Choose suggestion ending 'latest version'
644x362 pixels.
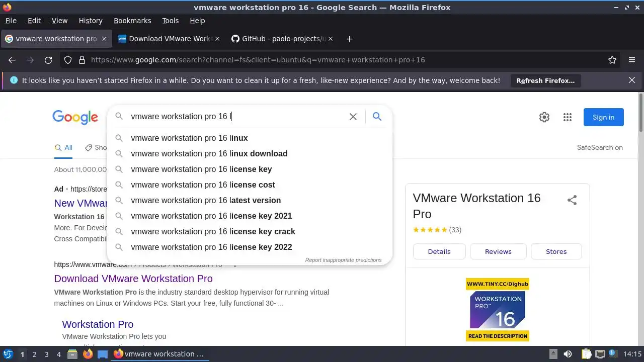pyautogui.click(x=250, y=200)
